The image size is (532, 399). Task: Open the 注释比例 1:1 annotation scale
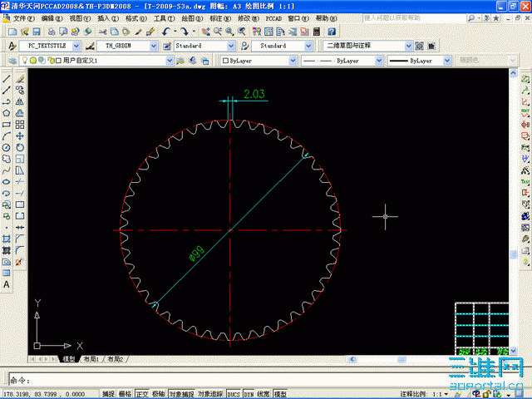click(x=425, y=394)
